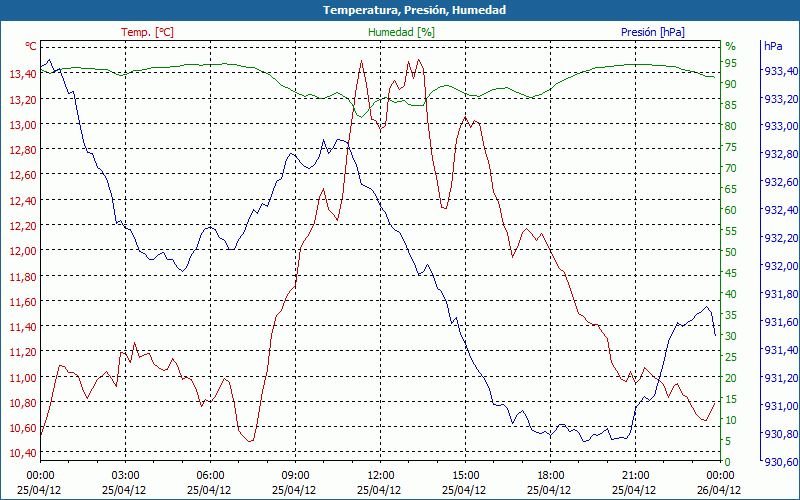
Task: Click the green '60' humidity tick value
Action: point(731,210)
